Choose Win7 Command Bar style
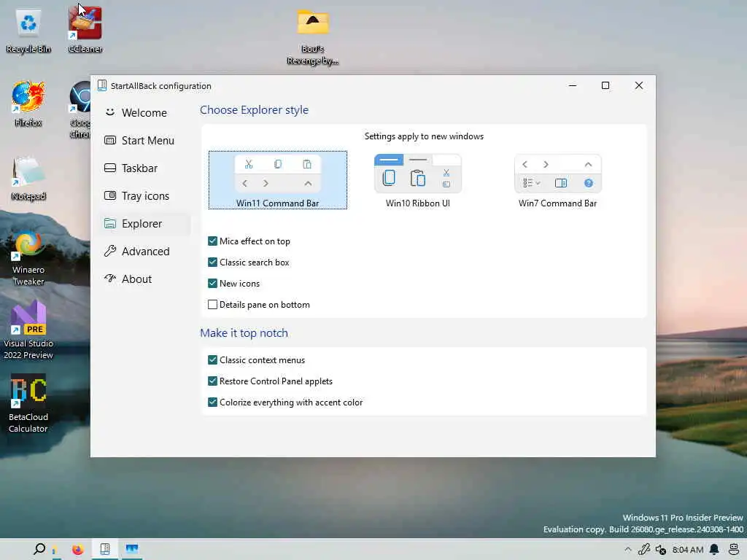 pyautogui.click(x=558, y=180)
